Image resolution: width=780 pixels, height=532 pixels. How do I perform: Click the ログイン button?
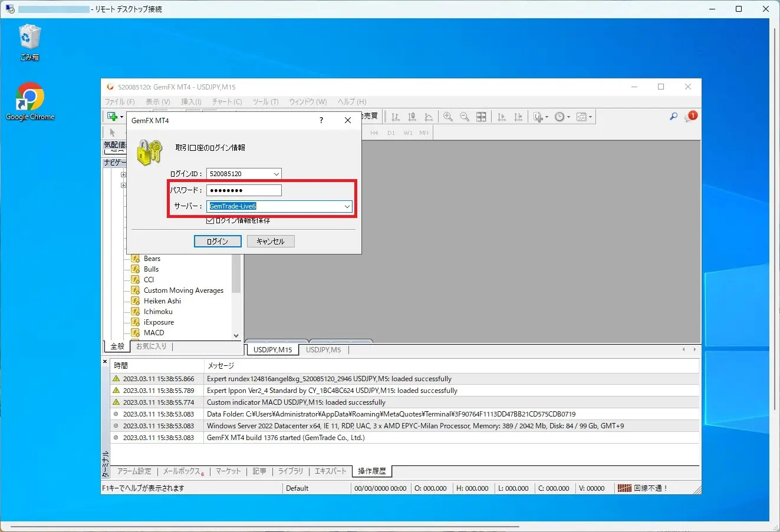[218, 242]
